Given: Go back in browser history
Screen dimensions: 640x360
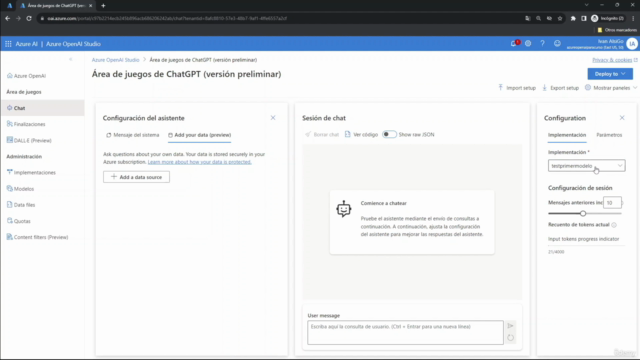Looking at the screenshot, I should click(7, 18).
